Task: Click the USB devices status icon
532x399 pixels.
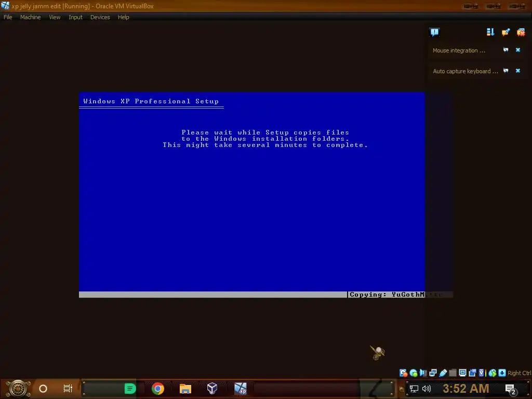Action: (443, 373)
